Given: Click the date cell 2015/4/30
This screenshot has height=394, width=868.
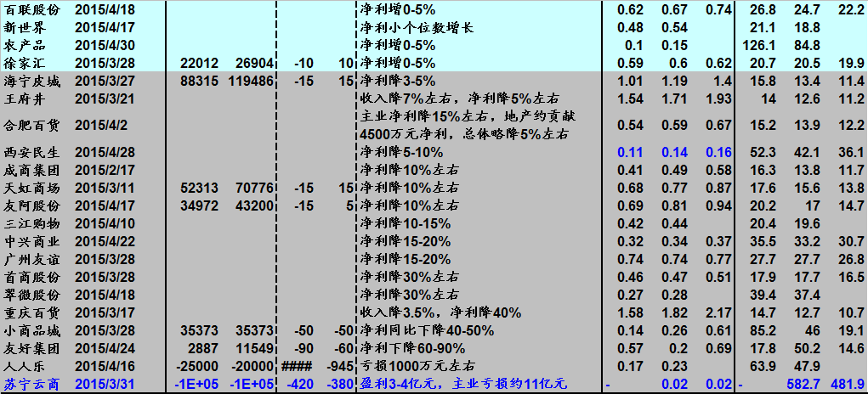Looking at the screenshot, I should [105, 45].
